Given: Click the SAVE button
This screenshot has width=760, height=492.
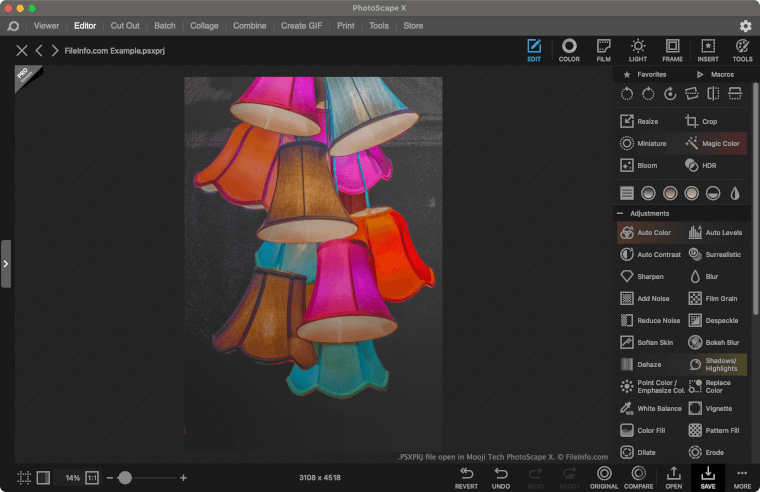Looking at the screenshot, I should click(708, 477).
